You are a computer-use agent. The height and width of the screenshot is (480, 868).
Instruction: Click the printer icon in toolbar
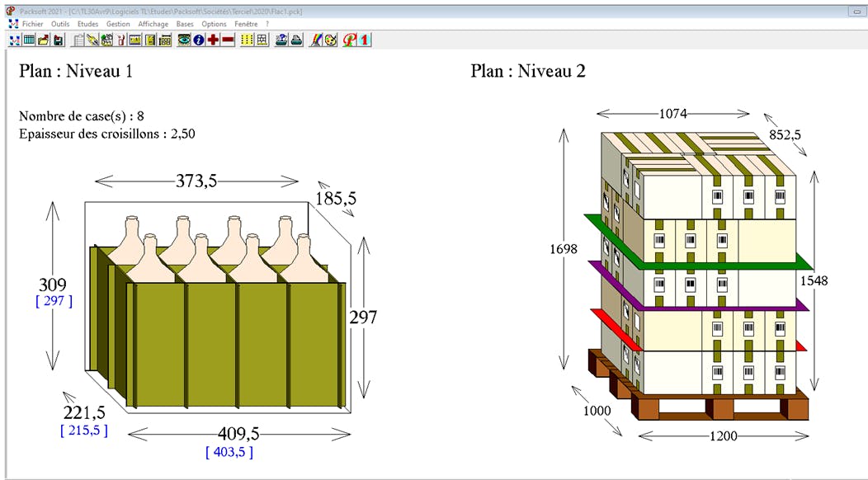tap(297, 40)
